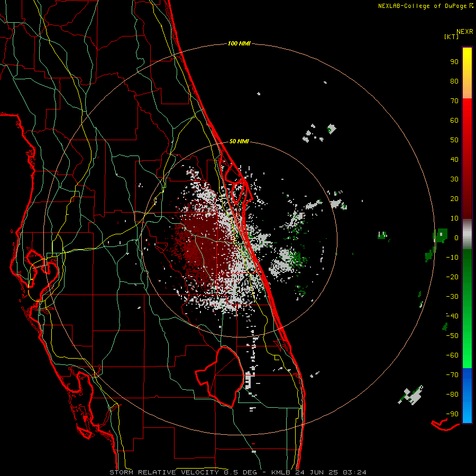Click the KT units label above color scale
This screenshot has width=476, height=476.
pyautogui.click(x=452, y=36)
